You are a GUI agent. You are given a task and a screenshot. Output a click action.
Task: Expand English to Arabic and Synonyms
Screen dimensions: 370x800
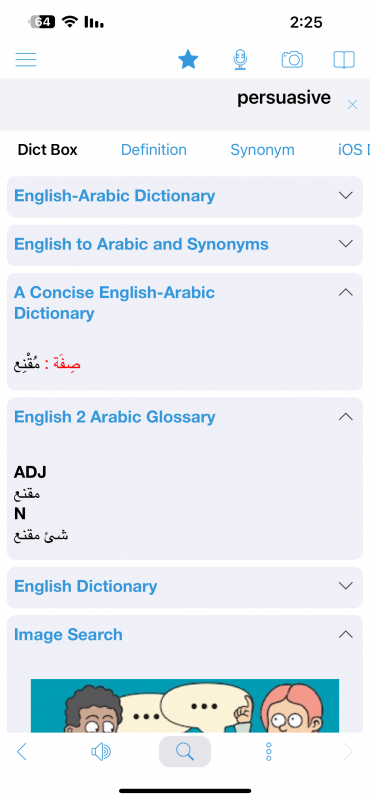pyautogui.click(x=185, y=244)
